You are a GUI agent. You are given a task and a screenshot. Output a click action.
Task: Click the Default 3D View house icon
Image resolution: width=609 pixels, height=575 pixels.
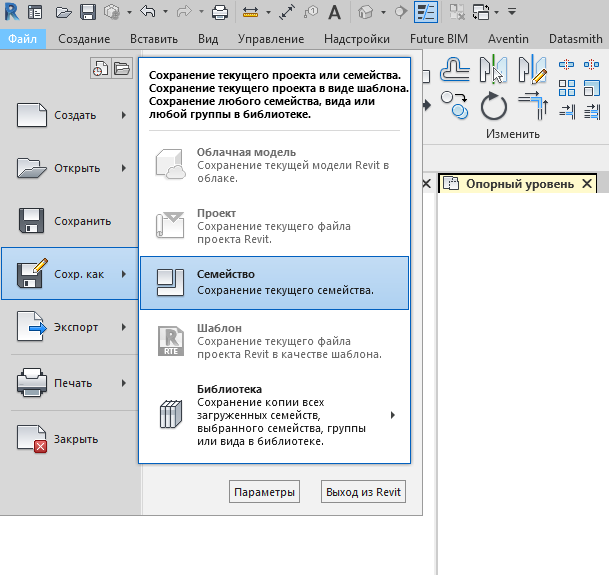coord(365,12)
